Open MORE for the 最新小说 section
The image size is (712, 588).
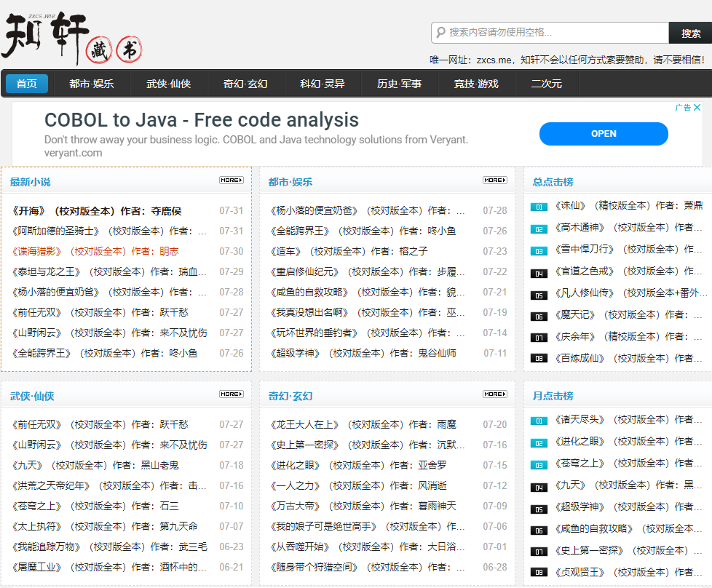(x=231, y=180)
